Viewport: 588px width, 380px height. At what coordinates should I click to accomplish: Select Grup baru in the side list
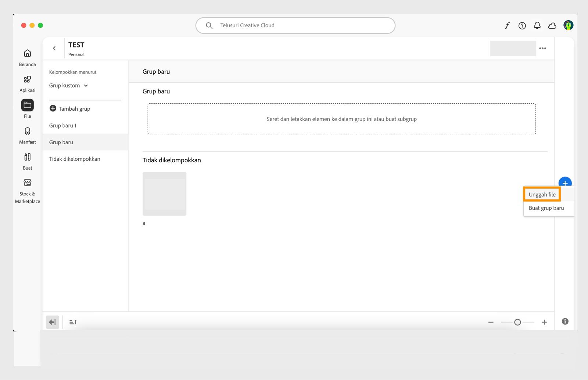85,142
